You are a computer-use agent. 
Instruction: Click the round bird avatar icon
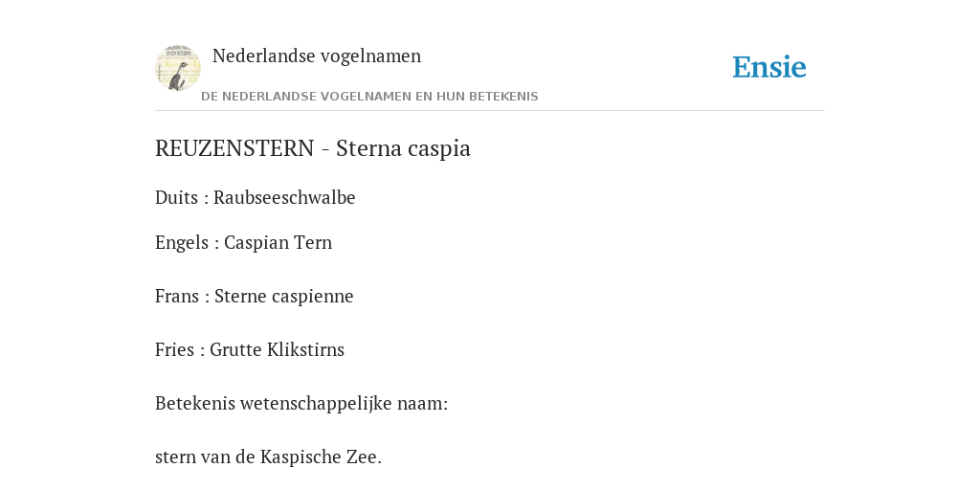(x=177, y=68)
